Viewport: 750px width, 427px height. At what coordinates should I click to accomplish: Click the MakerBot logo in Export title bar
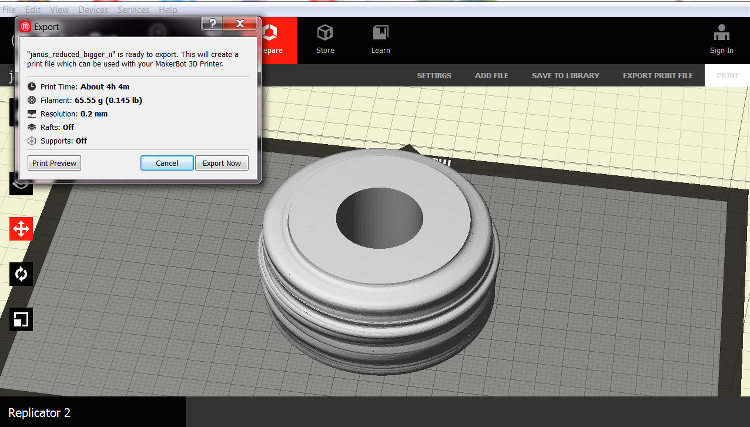click(25, 27)
